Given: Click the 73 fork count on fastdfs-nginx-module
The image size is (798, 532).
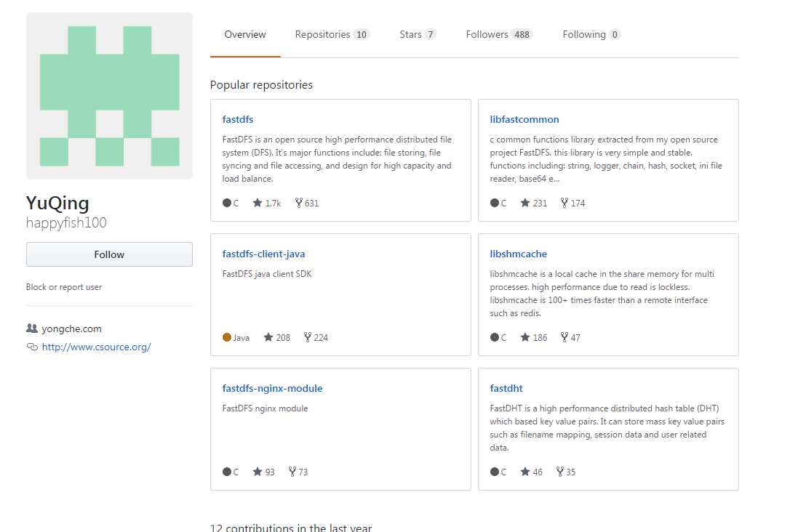Looking at the screenshot, I should [303, 472].
